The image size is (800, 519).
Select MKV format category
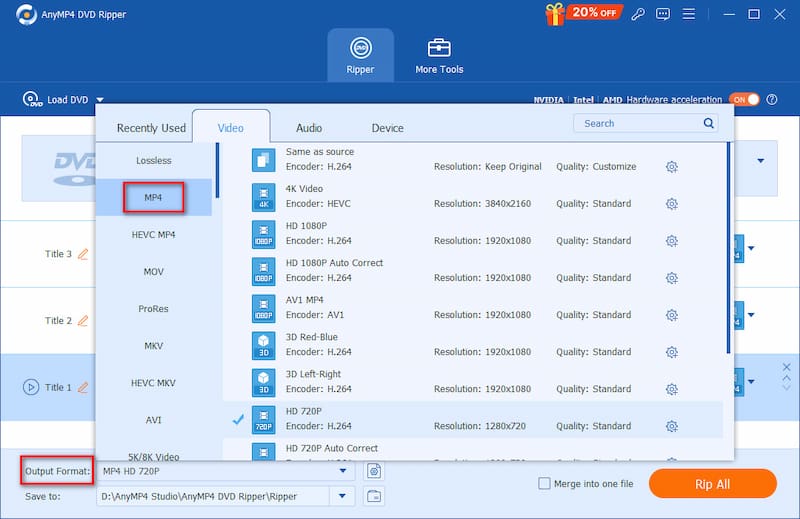154,346
